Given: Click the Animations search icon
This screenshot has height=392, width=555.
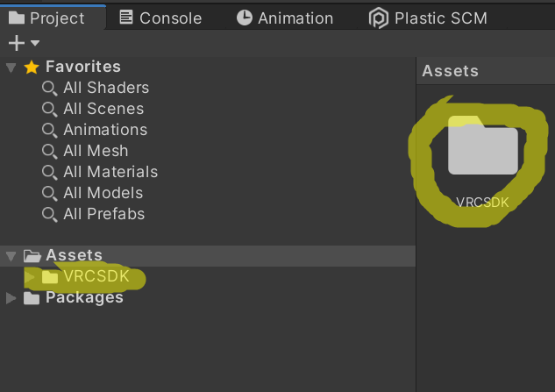Looking at the screenshot, I should [50, 130].
